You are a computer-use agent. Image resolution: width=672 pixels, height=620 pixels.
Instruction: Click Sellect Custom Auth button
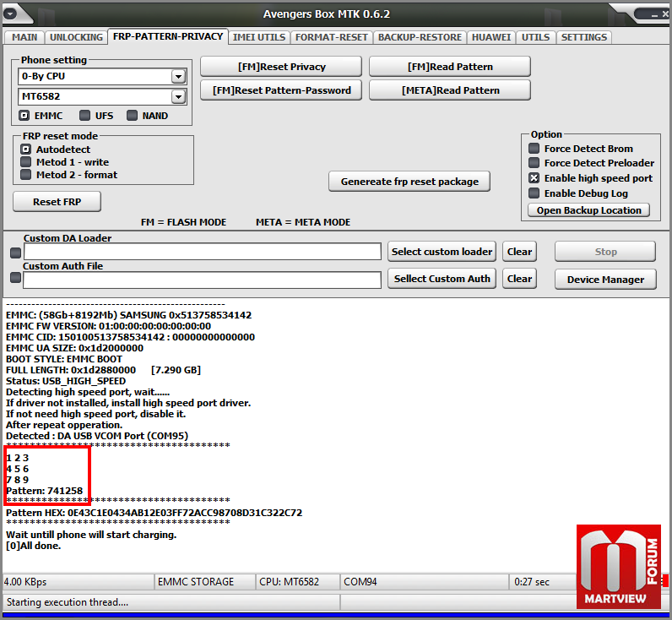click(x=442, y=279)
